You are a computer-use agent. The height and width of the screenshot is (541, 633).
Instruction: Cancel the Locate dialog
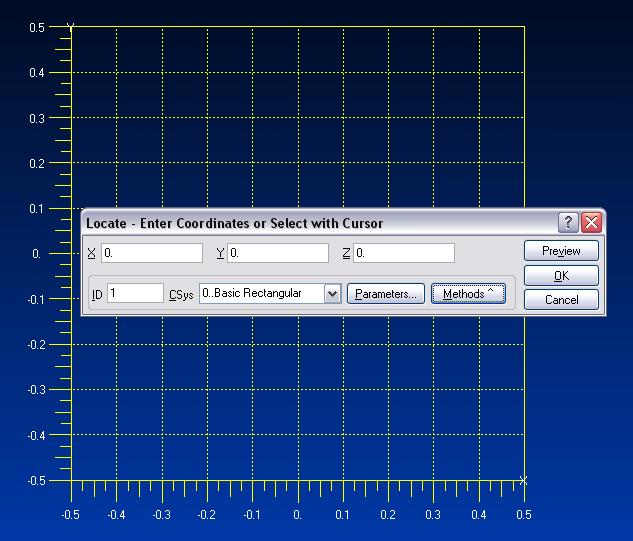coord(561,300)
